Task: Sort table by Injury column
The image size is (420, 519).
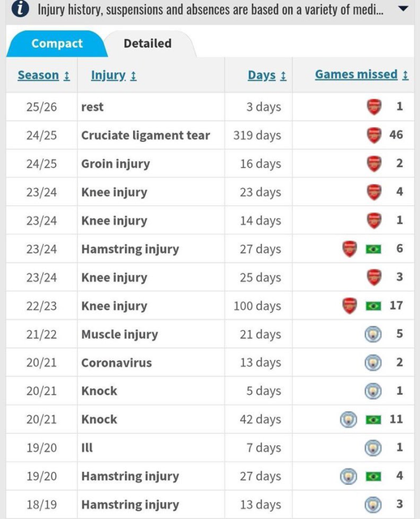Action: tap(114, 75)
